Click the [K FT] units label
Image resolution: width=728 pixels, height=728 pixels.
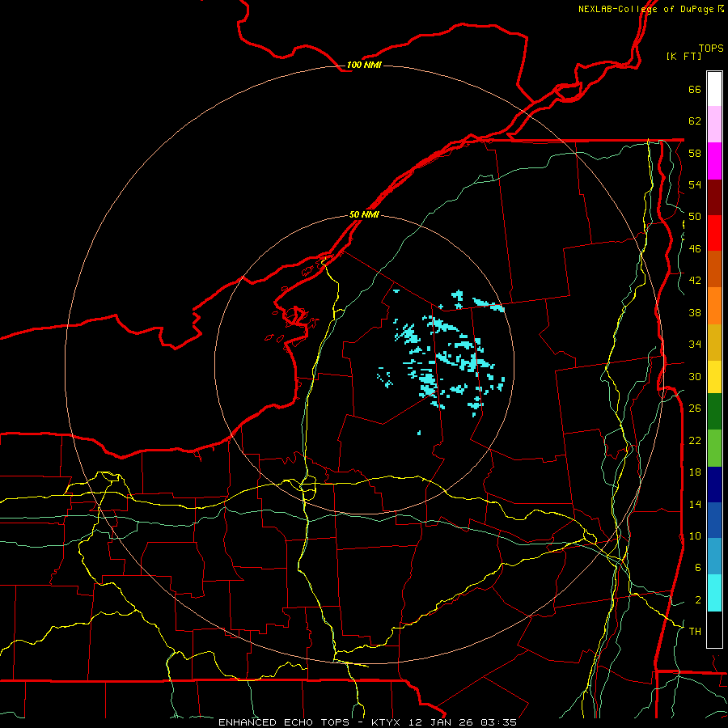(x=684, y=57)
